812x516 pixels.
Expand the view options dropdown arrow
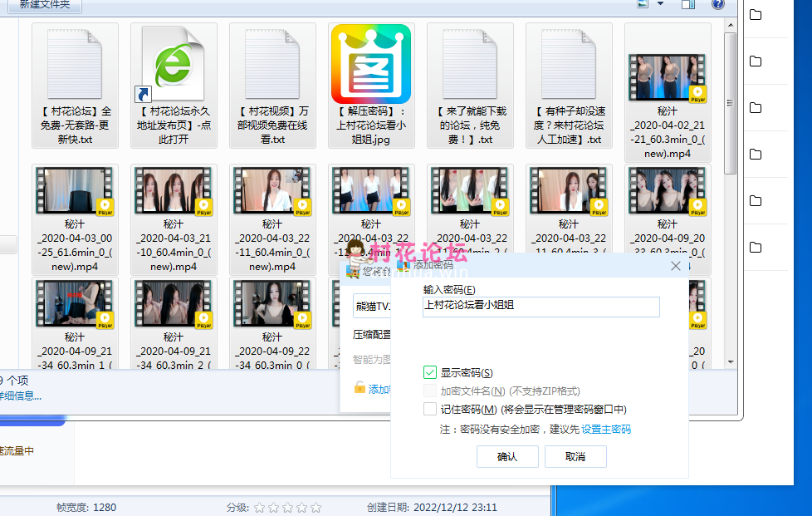click(x=661, y=4)
